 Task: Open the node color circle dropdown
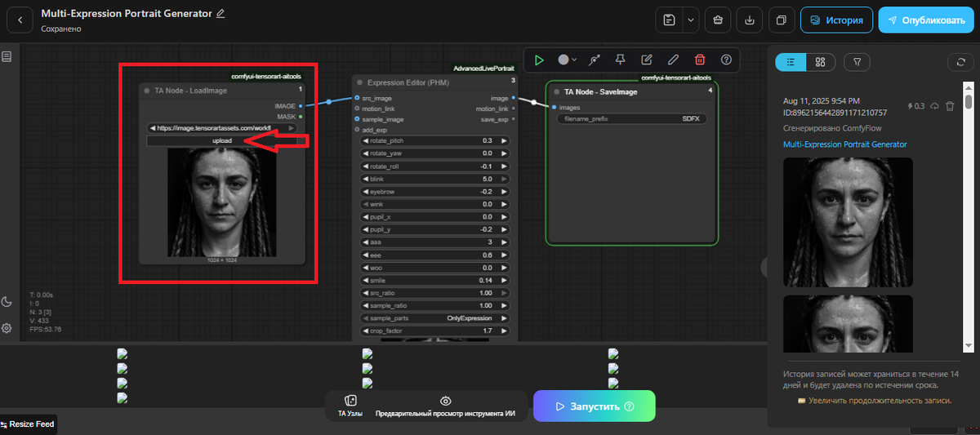pos(568,60)
